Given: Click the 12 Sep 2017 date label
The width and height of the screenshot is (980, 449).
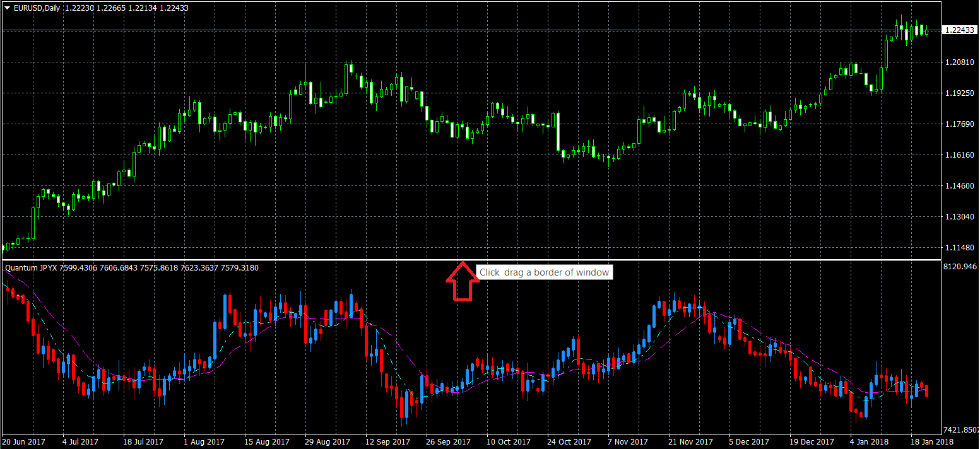Looking at the screenshot, I should (387, 442).
